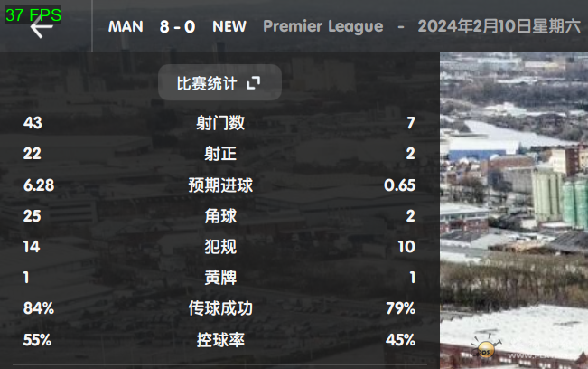Select the 8 - 0 scoreline
The height and width of the screenshot is (369, 588).
point(177,26)
